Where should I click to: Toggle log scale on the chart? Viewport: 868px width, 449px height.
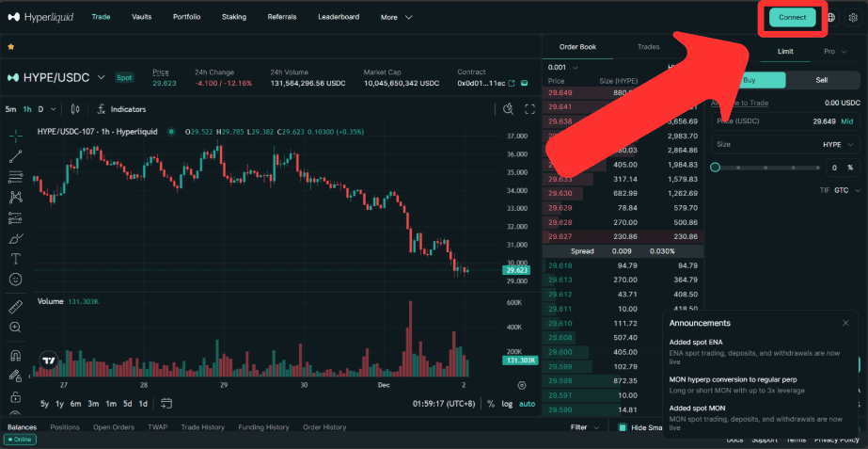(x=508, y=404)
